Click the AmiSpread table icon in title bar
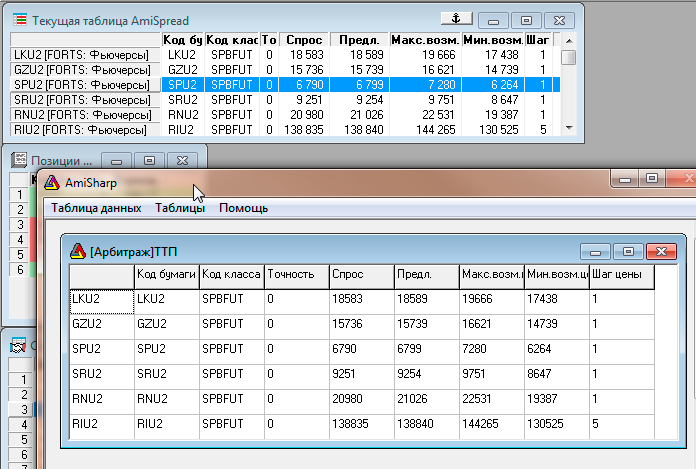The width and height of the screenshot is (696, 469). [x=20, y=20]
